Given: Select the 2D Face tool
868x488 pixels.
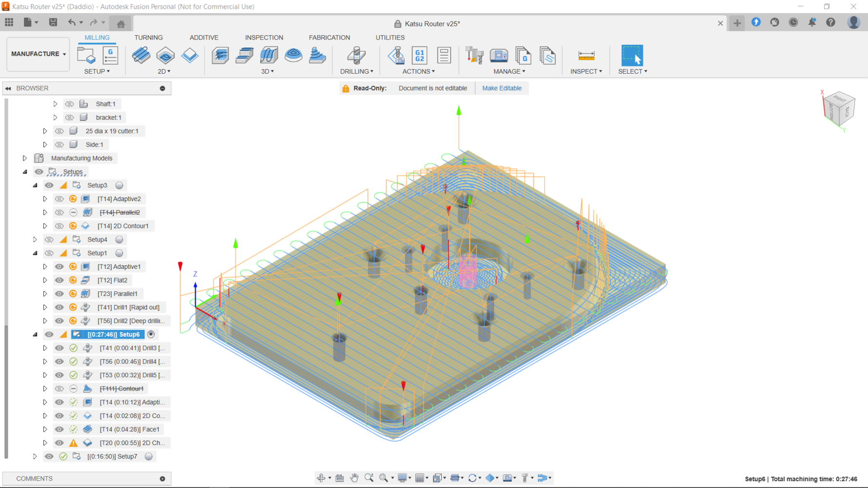Looking at the screenshot, I should 189,55.
